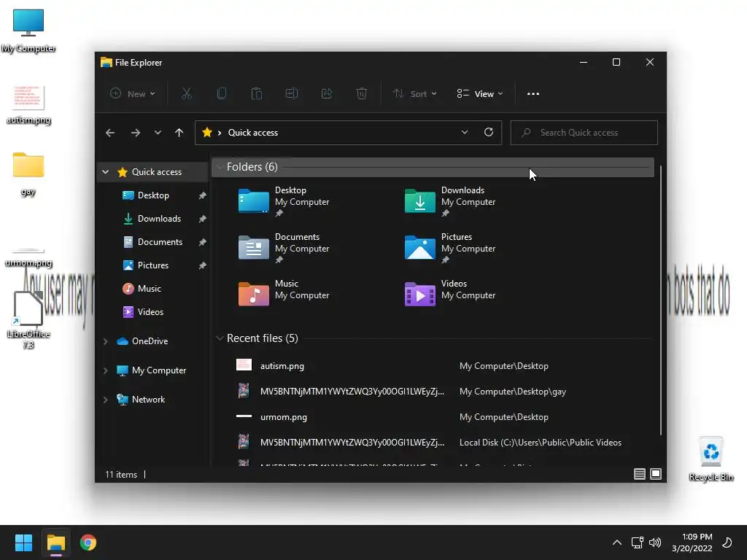747x560 pixels.
Task: Select My Computer desktop icon
Action: coord(28,31)
